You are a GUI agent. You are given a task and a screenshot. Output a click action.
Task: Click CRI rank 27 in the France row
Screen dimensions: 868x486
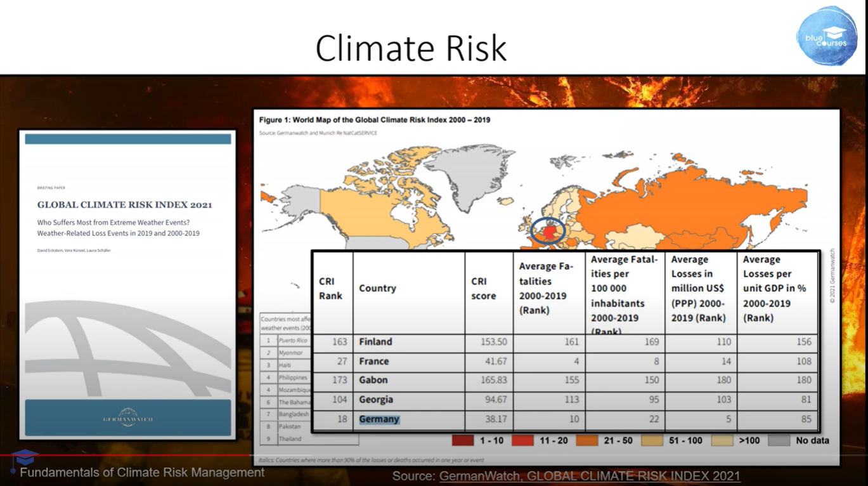pyautogui.click(x=342, y=361)
